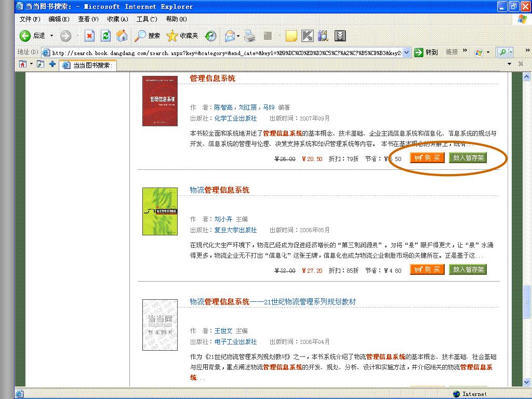The image size is (532, 399).
Task: Open publisher link 复旦大学出版社
Action: (x=235, y=230)
